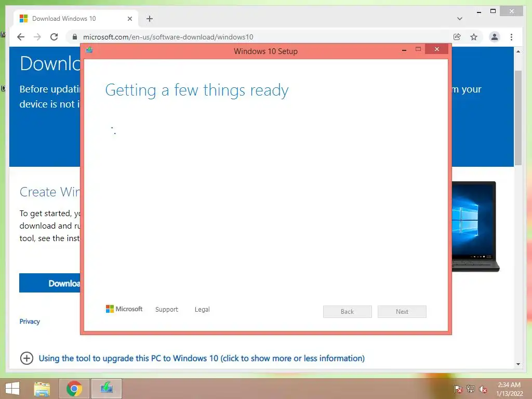Reload the Microsoft download page

(54, 37)
